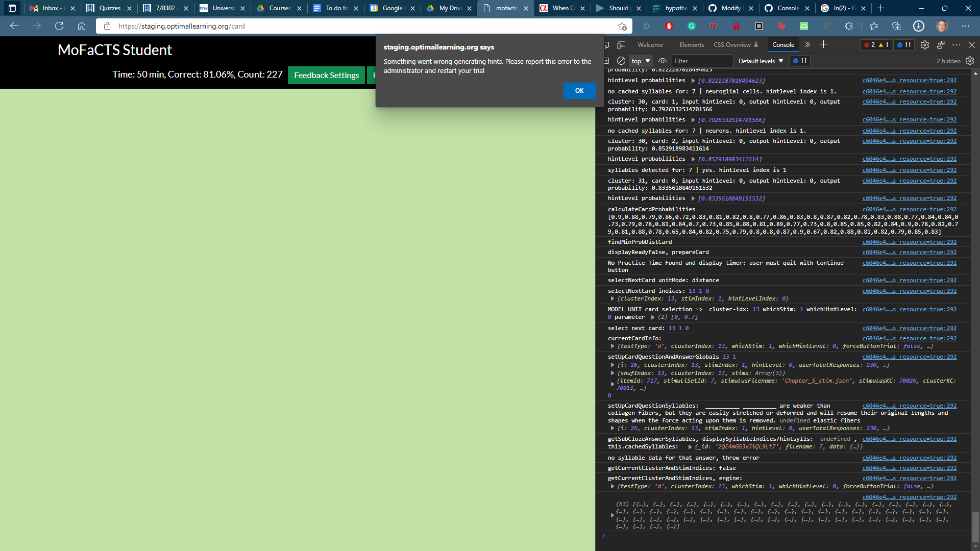Switch to the Elements tab in DevTools
The height and width of the screenshot is (551, 980).
[692, 45]
